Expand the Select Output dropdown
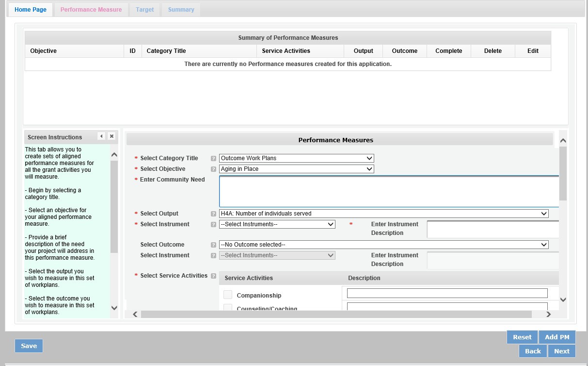Viewport: 588px width, 366px height. tap(383, 214)
